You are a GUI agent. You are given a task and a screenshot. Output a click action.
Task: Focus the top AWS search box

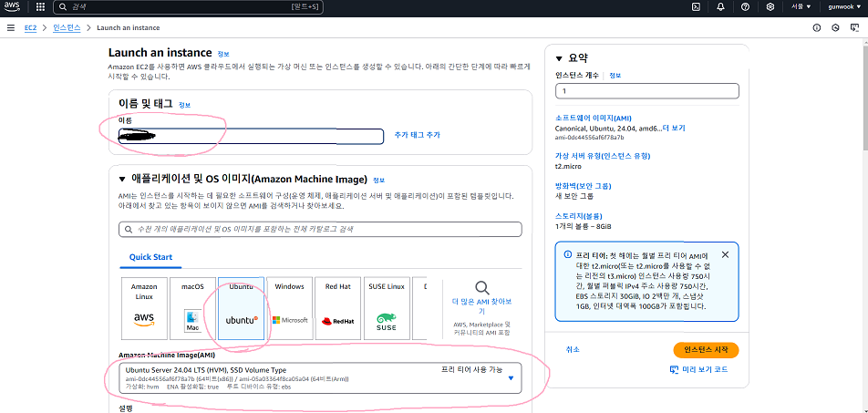click(x=188, y=7)
